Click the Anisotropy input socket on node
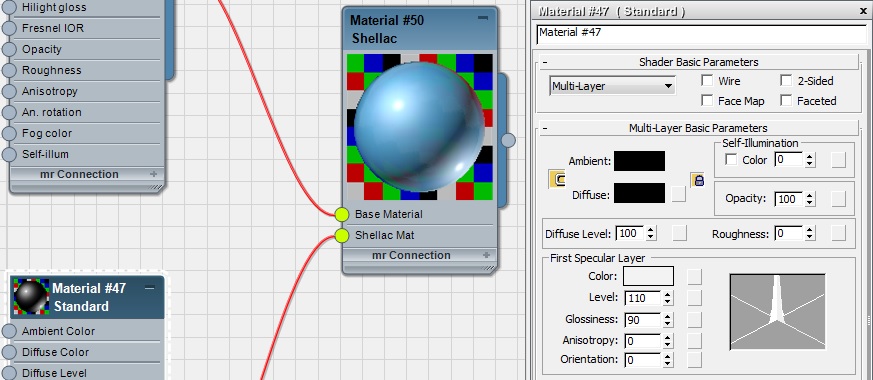The width and height of the screenshot is (873, 380). point(9,91)
